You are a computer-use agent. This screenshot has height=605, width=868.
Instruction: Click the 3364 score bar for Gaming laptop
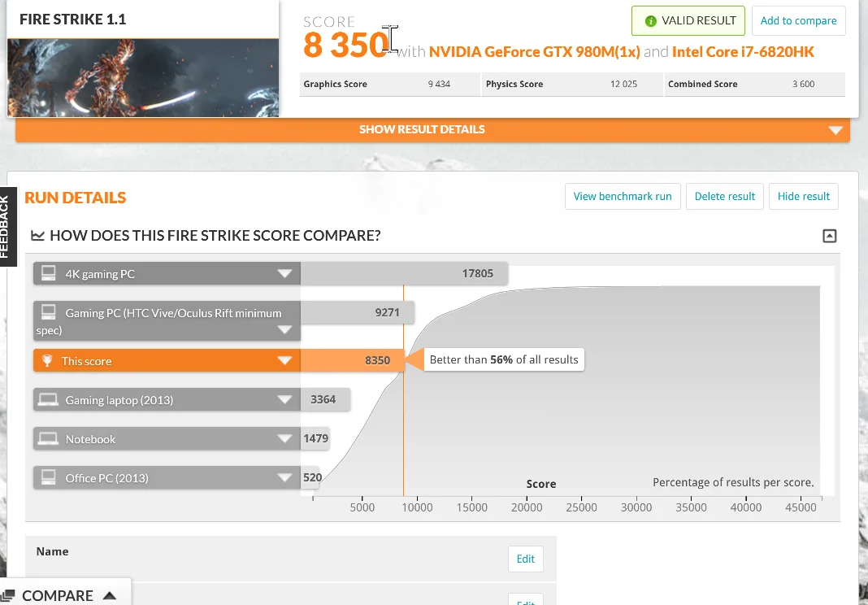[x=325, y=399]
